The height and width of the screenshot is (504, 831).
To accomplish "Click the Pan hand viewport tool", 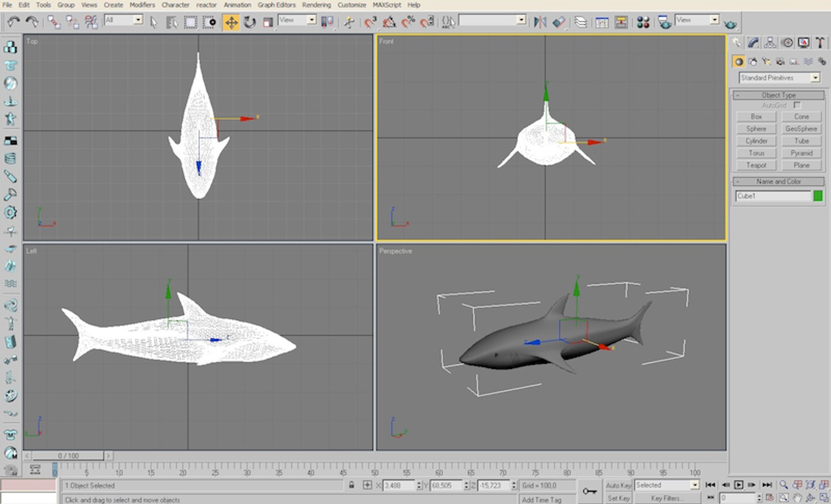I will [x=797, y=498].
